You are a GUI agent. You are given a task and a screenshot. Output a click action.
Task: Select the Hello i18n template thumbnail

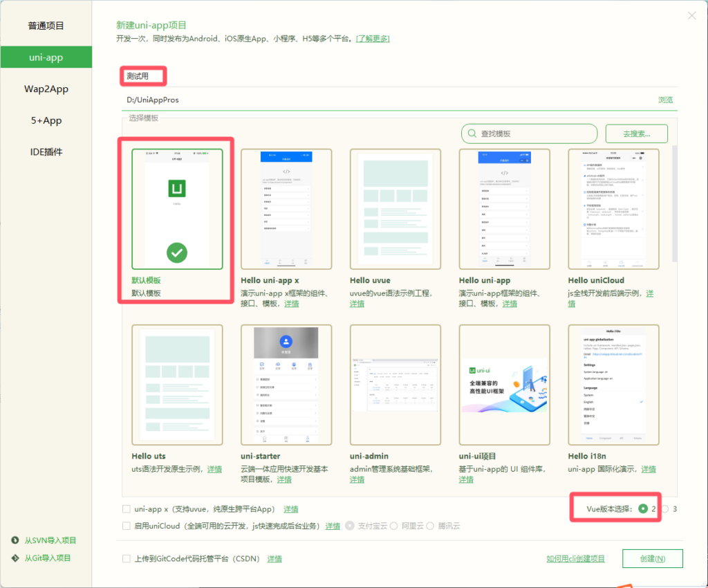(614, 385)
